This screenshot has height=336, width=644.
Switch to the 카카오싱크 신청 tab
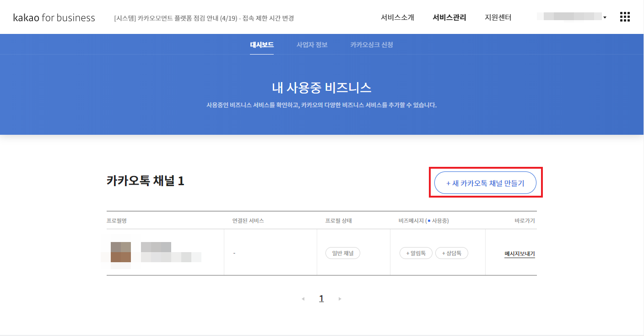[x=372, y=45]
